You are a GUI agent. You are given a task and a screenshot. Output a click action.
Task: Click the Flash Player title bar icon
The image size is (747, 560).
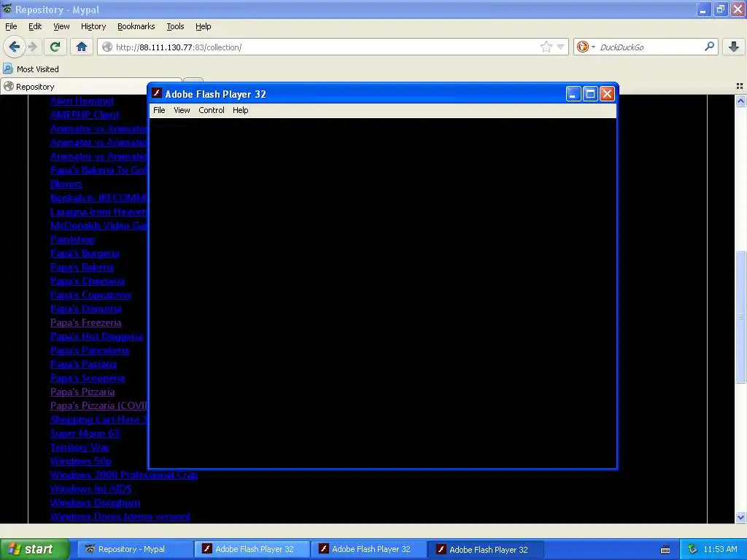tap(157, 93)
